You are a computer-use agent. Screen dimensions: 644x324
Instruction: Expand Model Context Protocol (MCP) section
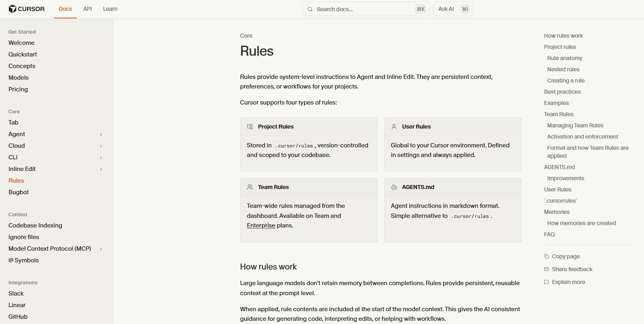(x=101, y=249)
